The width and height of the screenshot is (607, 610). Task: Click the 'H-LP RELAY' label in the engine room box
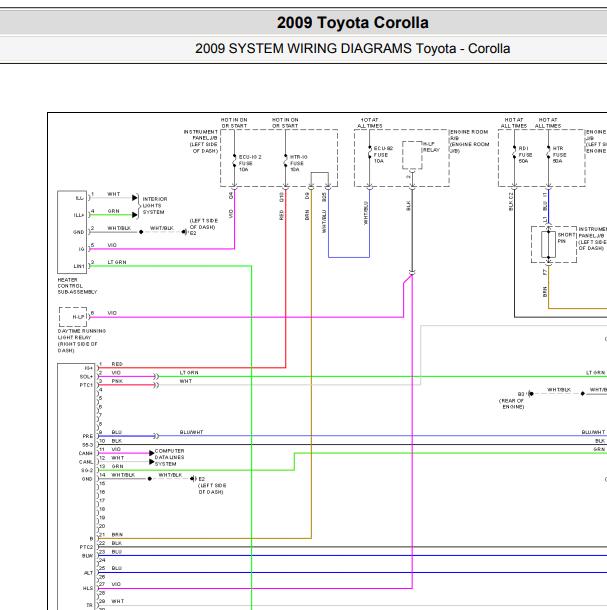[x=431, y=147]
